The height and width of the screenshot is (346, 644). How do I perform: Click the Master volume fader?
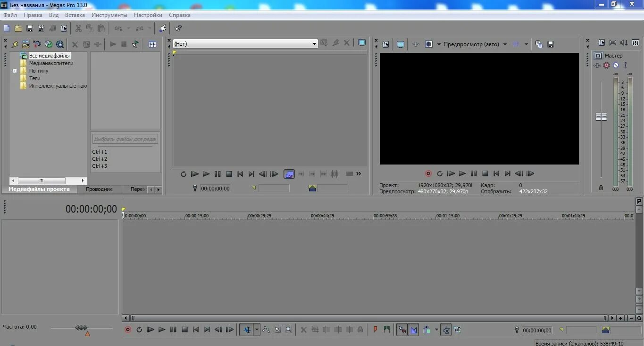coord(601,116)
